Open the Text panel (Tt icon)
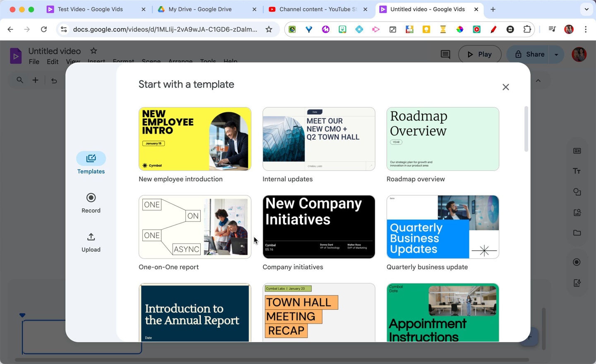The height and width of the screenshot is (364, 596). [577, 171]
